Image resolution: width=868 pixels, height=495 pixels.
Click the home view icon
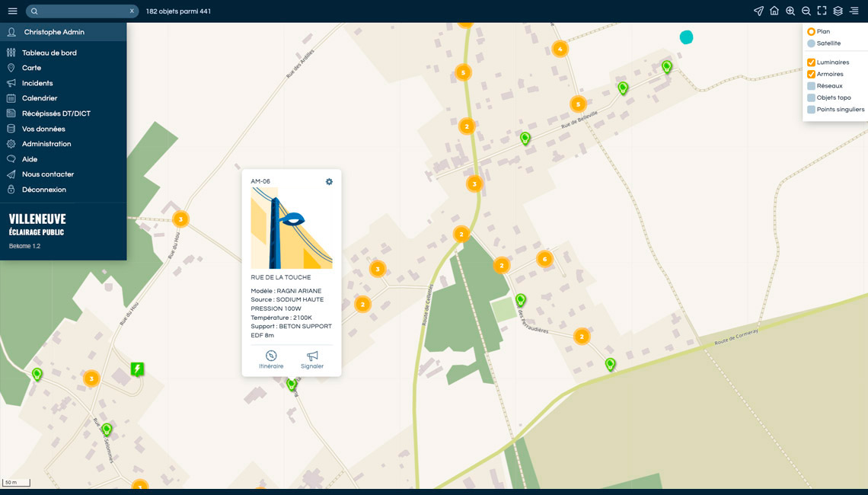pyautogui.click(x=774, y=11)
